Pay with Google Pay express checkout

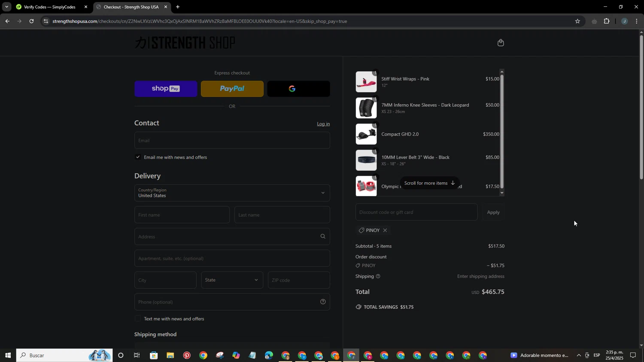(298, 89)
